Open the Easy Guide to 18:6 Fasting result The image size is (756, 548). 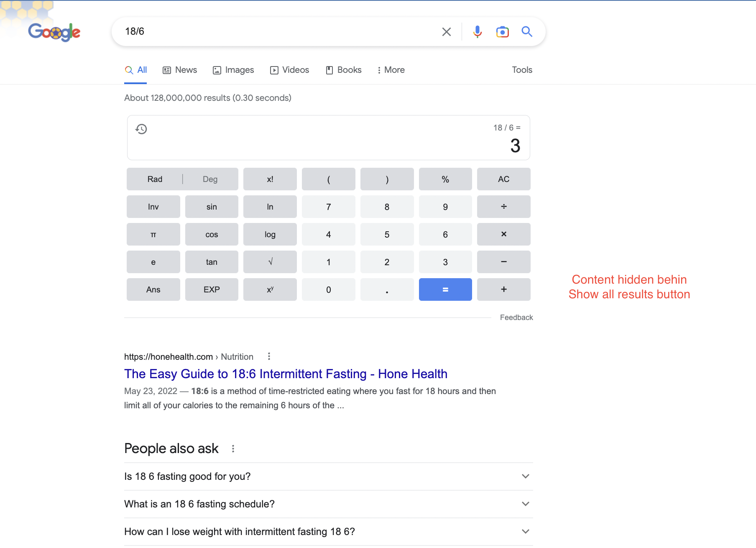click(x=286, y=374)
